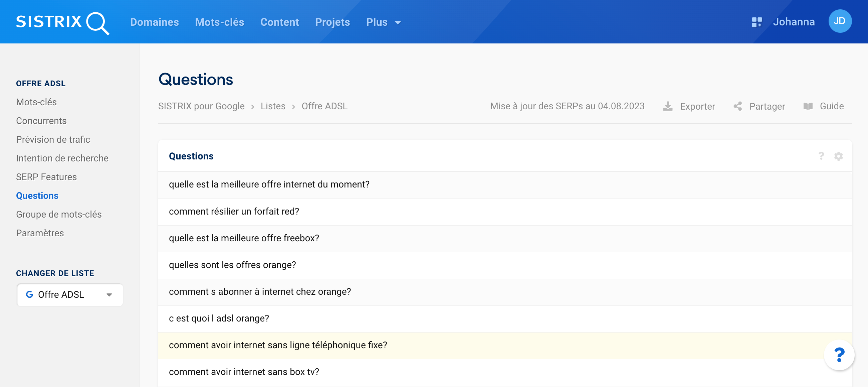The height and width of the screenshot is (387, 868).
Task: Select Mots-clés in the sidebar
Action: tap(36, 102)
